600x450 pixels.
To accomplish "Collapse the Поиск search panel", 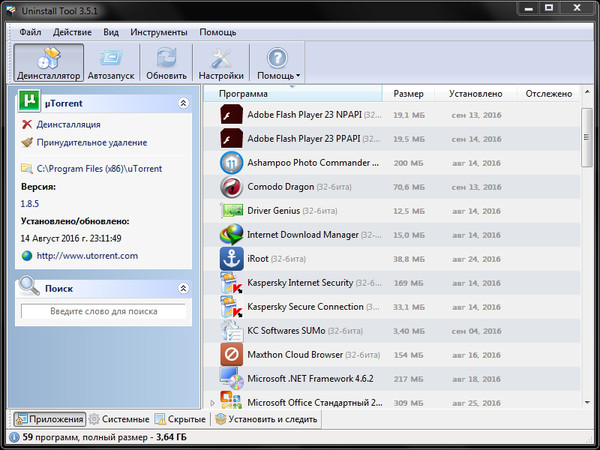I will 183,288.
